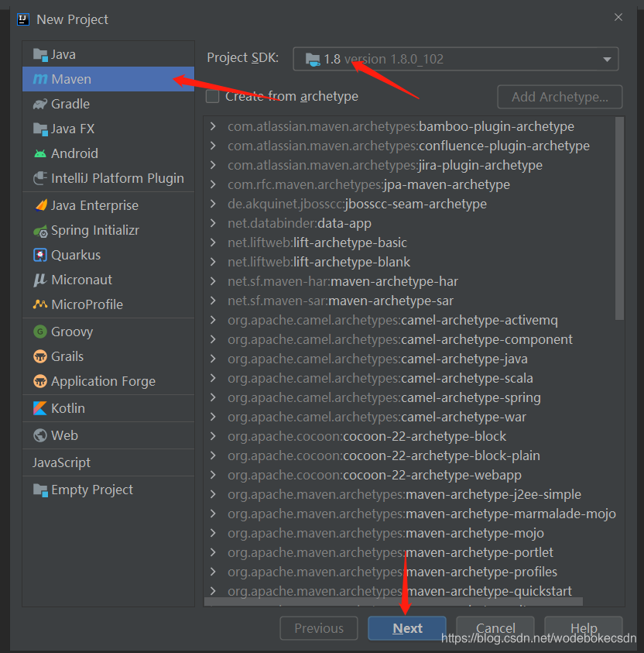Select cocoon-22-archetype-webapp row
Screen dimensions: 644x653
point(409,475)
